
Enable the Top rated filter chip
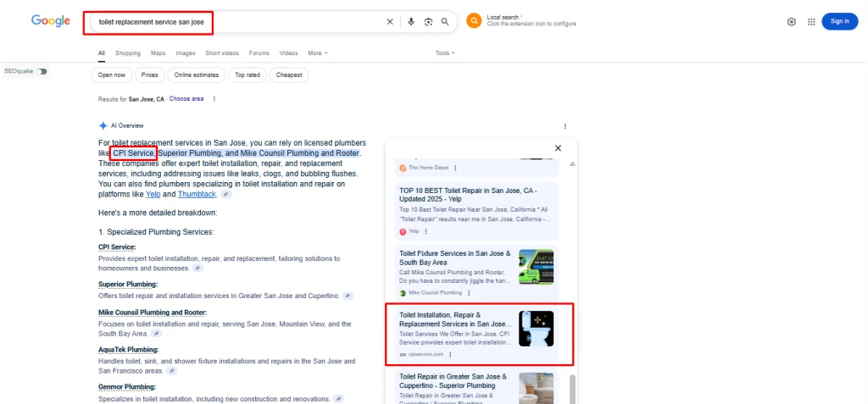click(x=248, y=75)
